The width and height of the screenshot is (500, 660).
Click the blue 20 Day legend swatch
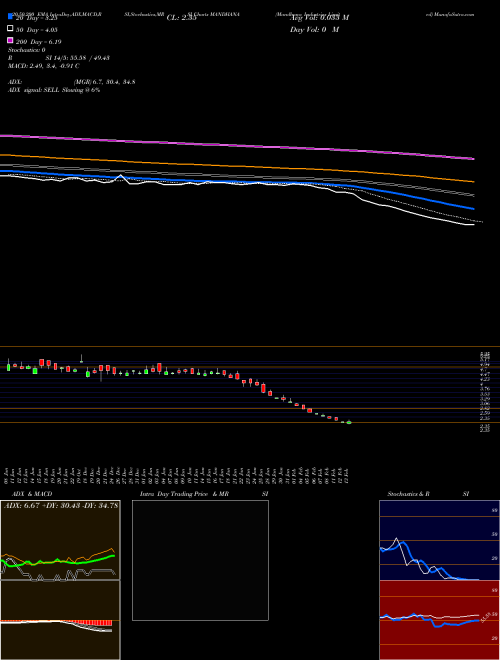pos(10,17)
